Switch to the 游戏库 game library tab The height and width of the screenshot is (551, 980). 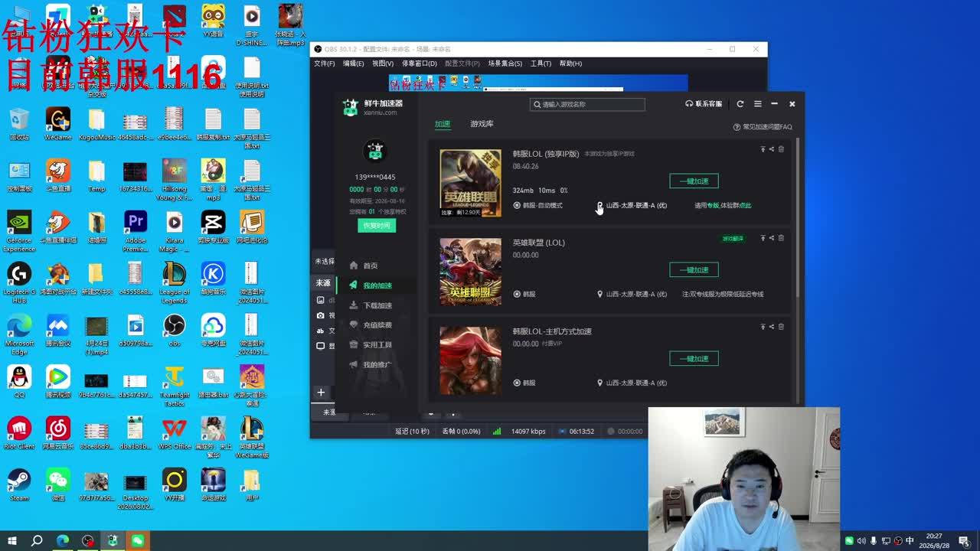(x=482, y=124)
